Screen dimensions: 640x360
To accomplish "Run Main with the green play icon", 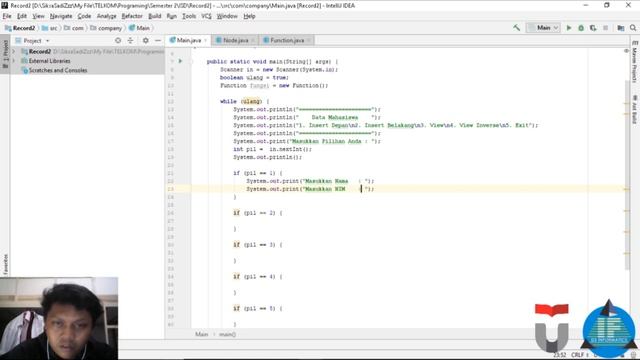I will click(569, 28).
